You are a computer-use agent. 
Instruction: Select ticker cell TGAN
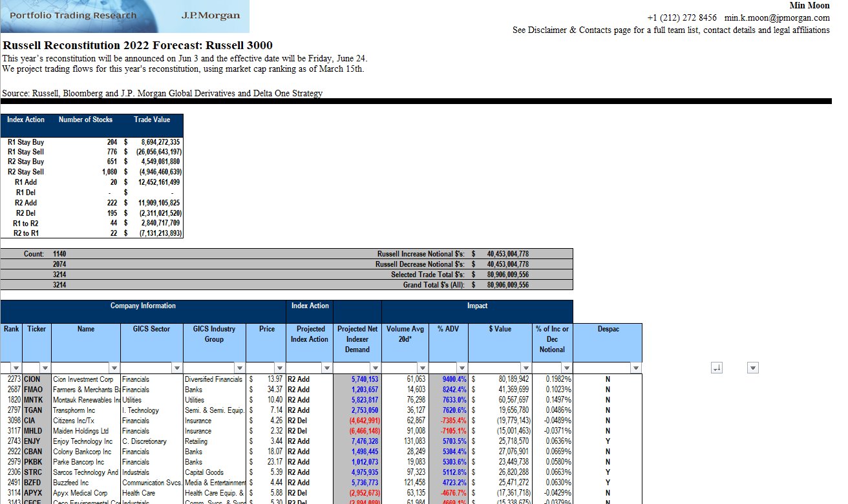pos(37,410)
